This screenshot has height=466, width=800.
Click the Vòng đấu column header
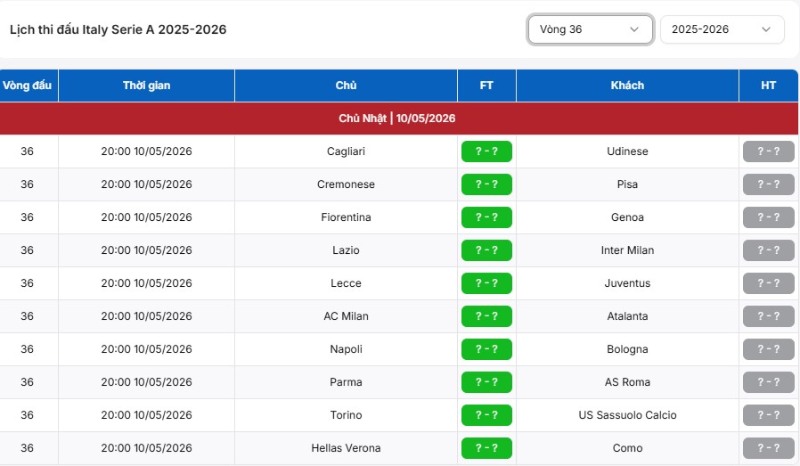click(27, 85)
